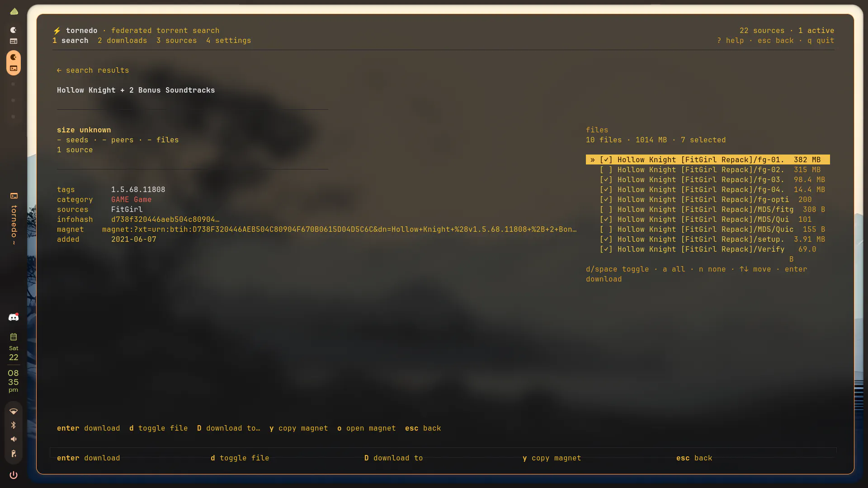This screenshot has width=868, height=488.
Task: Go back to search results
Action: [x=93, y=70]
